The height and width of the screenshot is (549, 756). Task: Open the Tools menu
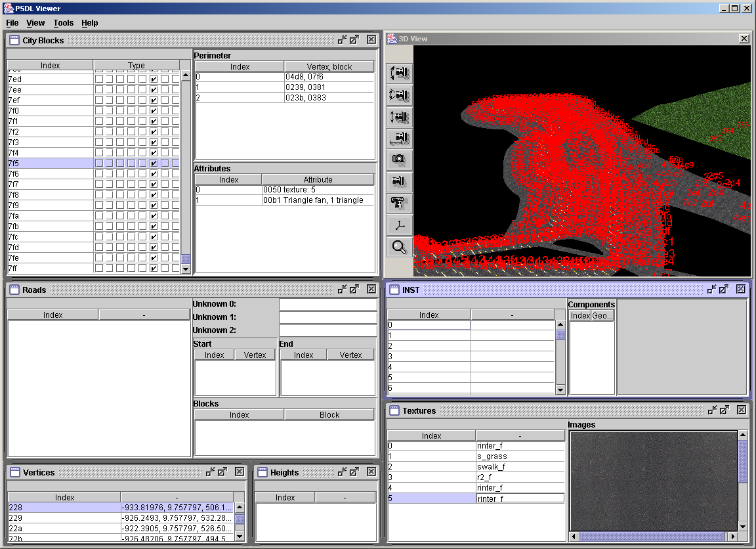pos(64,23)
